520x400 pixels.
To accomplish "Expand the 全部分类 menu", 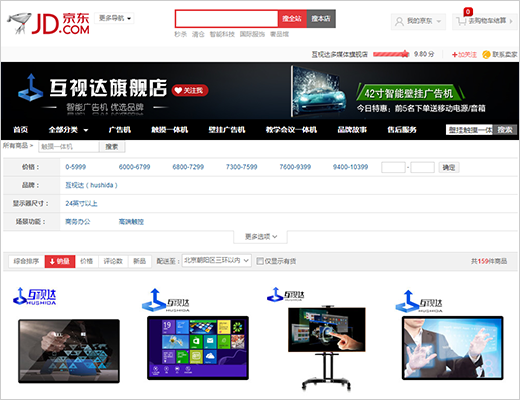I will 68,130.
